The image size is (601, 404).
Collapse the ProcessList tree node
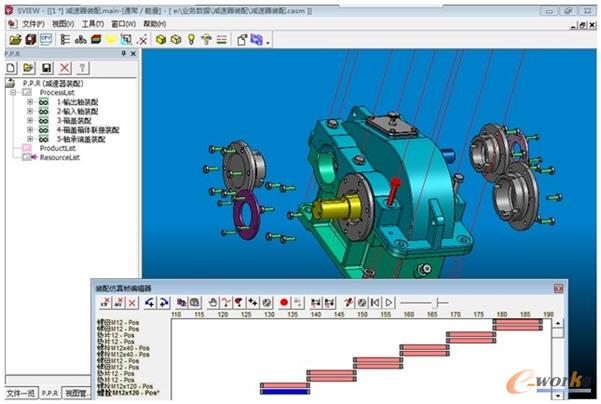pyautogui.click(x=13, y=92)
